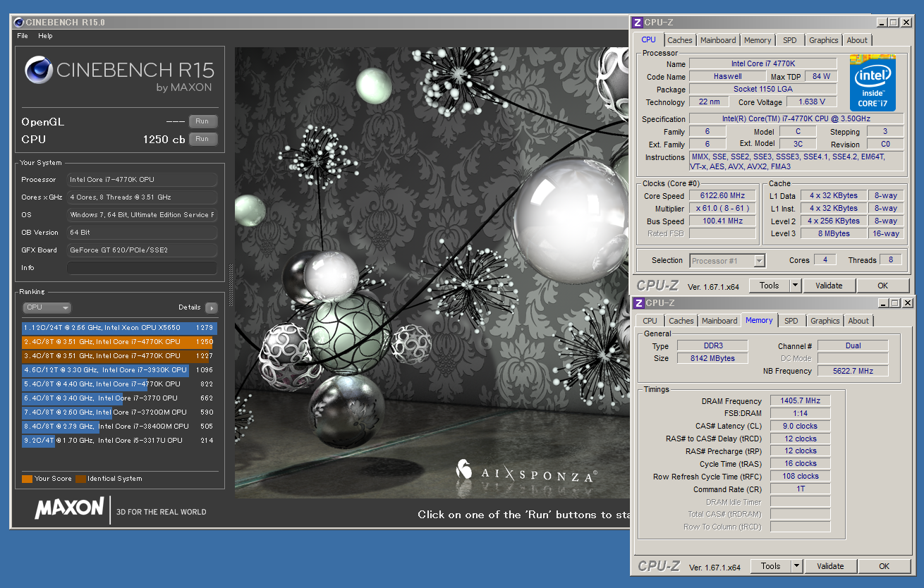Open Graphics tab in lower CPU-Z window

coord(825,321)
